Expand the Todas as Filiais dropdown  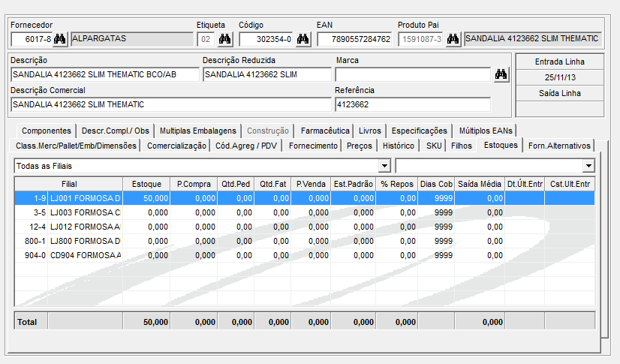[x=385, y=165]
